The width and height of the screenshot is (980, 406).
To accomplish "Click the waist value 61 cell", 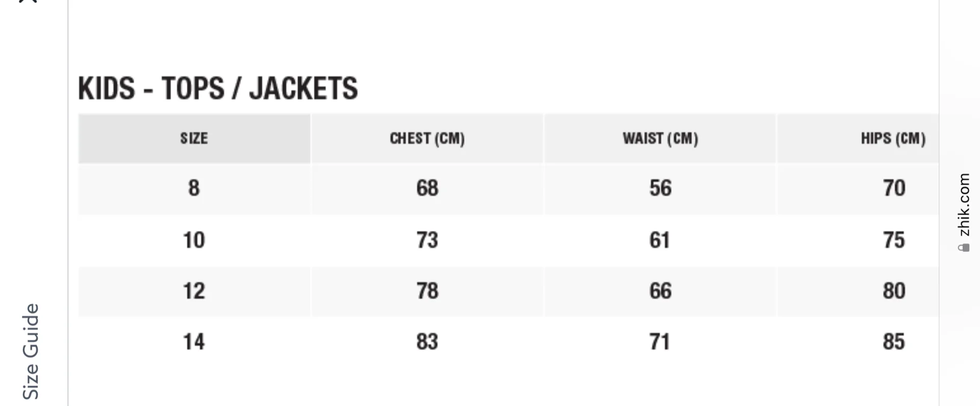I will click(659, 240).
